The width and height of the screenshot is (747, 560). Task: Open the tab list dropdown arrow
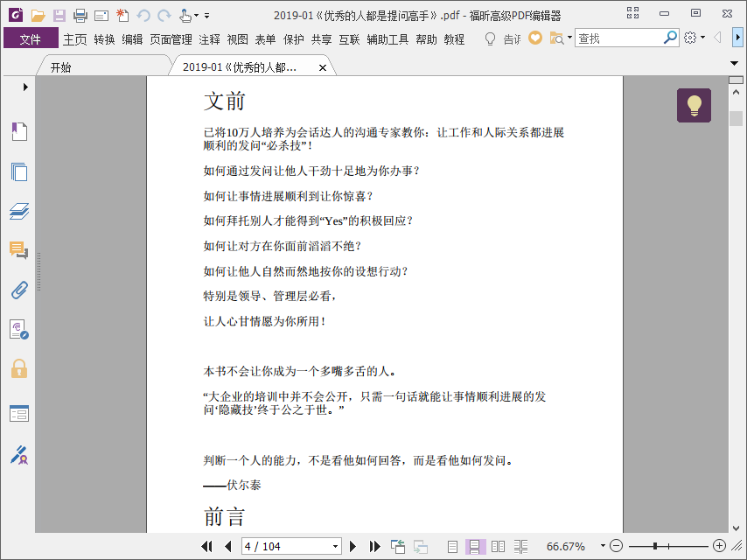point(734,63)
